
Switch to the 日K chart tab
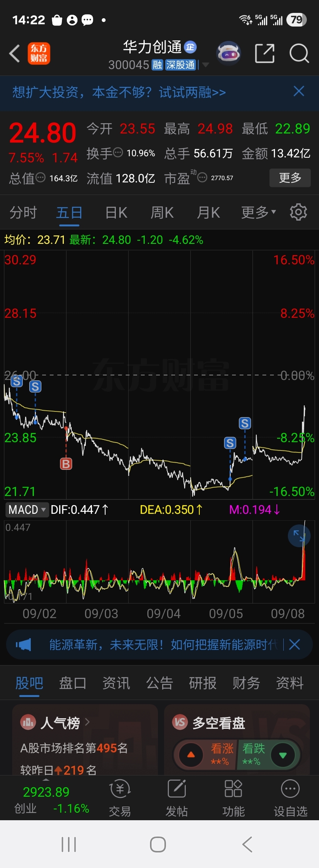[116, 213]
